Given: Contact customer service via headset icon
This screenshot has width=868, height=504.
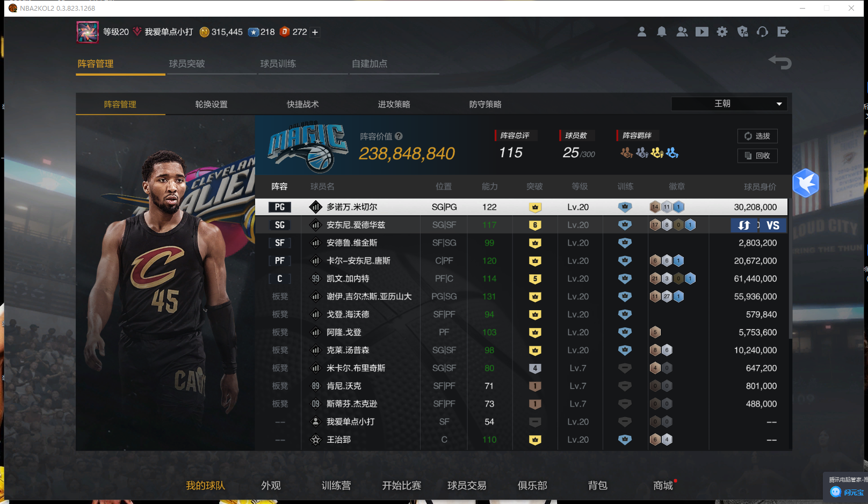Looking at the screenshot, I should coord(763,32).
